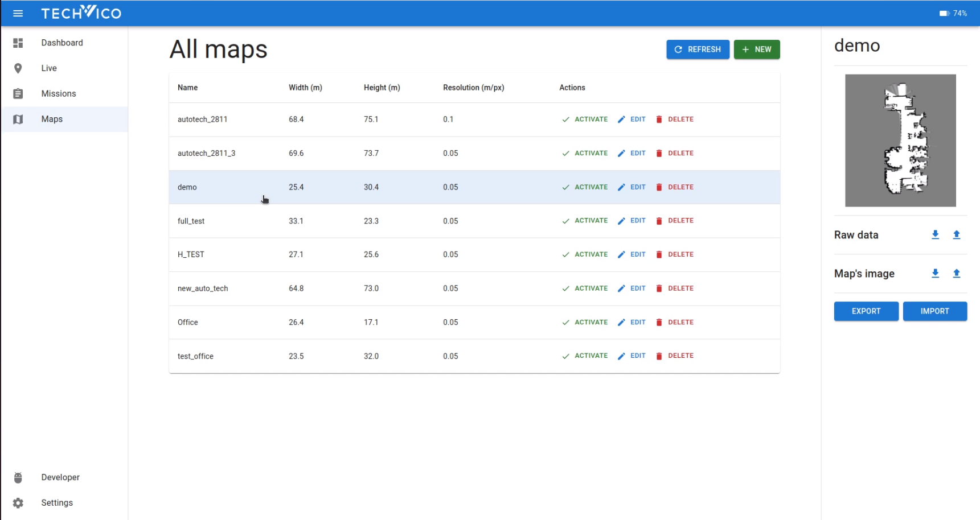Click the Maps sidebar icon
980x520 pixels.
pyautogui.click(x=18, y=119)
